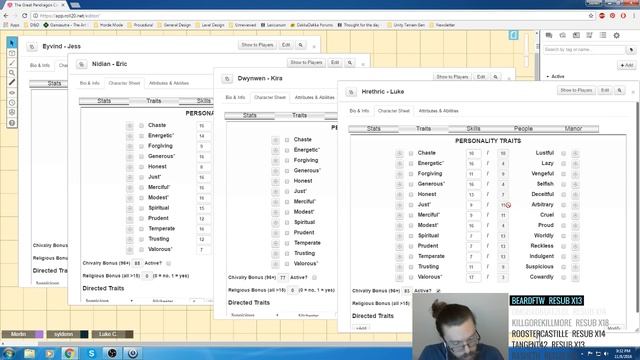Open the directed trait dropdown on Nidian sheet
Screen dimensions: 640x360
pyautogui.click(x=109, y=301)
